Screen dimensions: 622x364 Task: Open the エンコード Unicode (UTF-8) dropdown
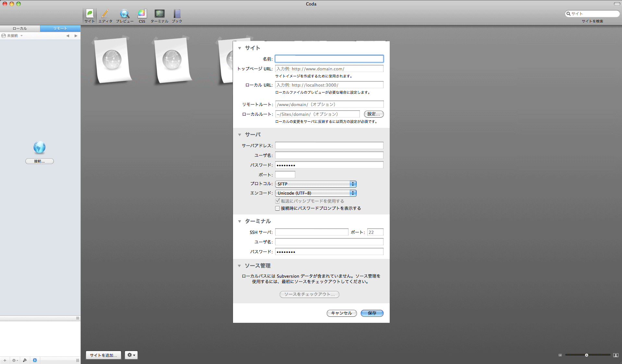(316, 193)
